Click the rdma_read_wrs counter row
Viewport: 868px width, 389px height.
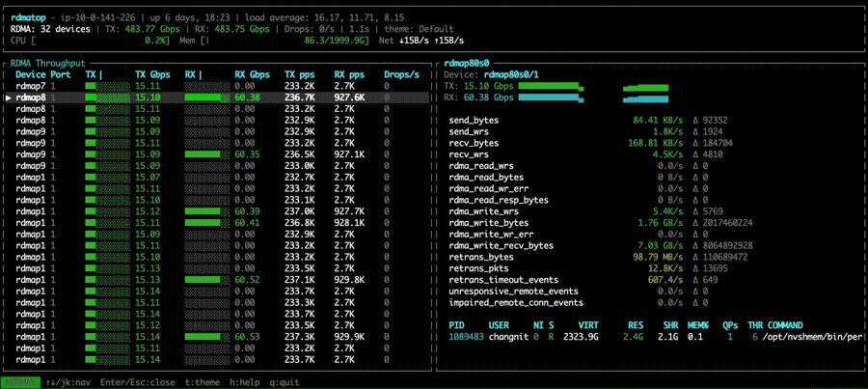tap(579, 166)
